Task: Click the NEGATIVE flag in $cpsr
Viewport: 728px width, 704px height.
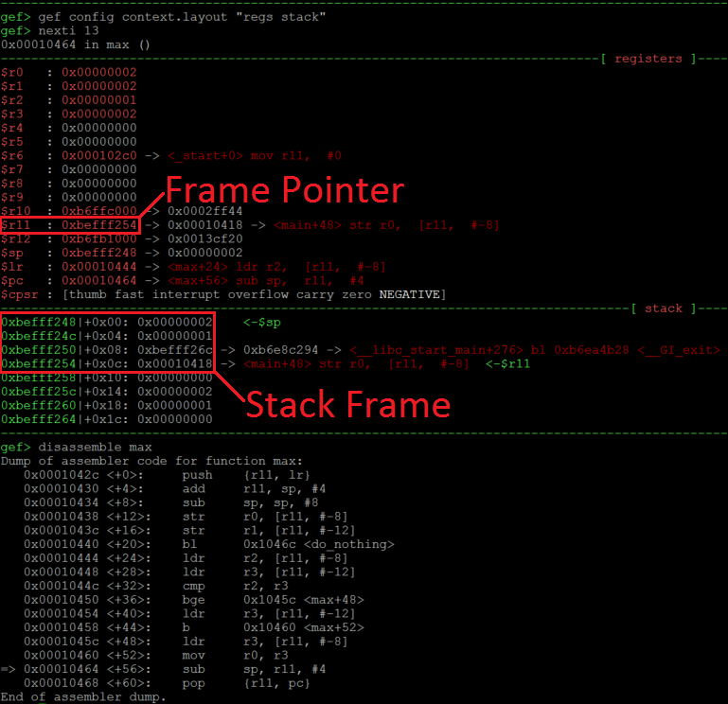Action: click(409, 295)
